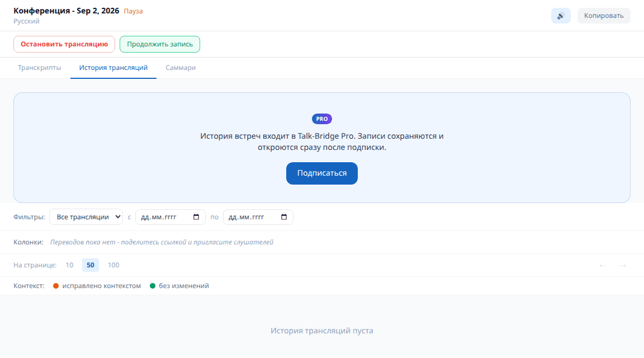
Task: Click the Контекст: label
Action: point(29,286)
